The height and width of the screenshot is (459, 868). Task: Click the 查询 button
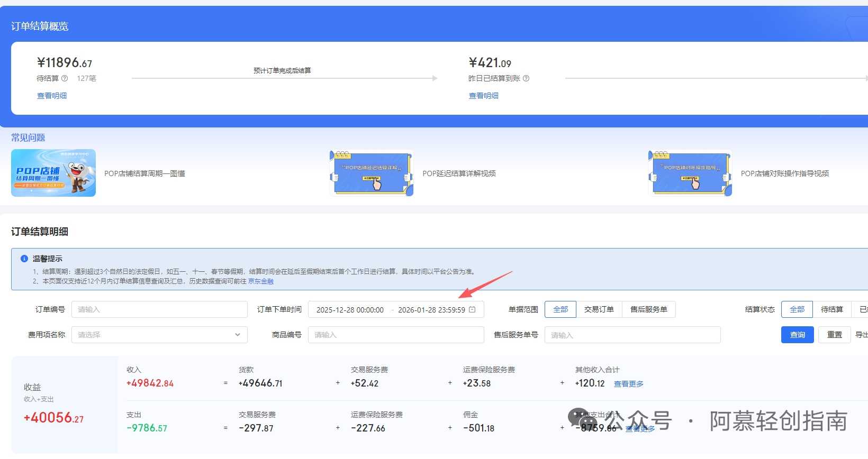(797, 335)
